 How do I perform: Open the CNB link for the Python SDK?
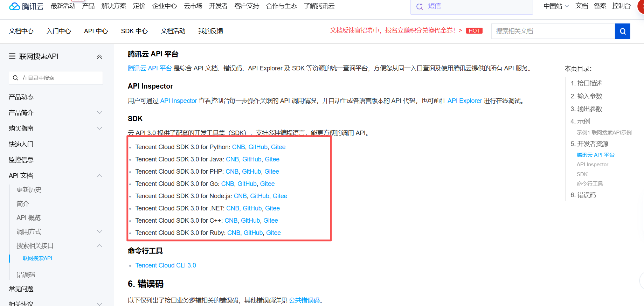pyautogui.click(x=238, y=147)
